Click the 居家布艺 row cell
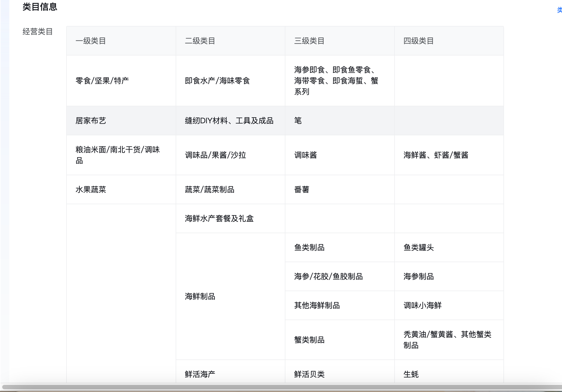This screenshot has width=562, height=392. point(91,121)
